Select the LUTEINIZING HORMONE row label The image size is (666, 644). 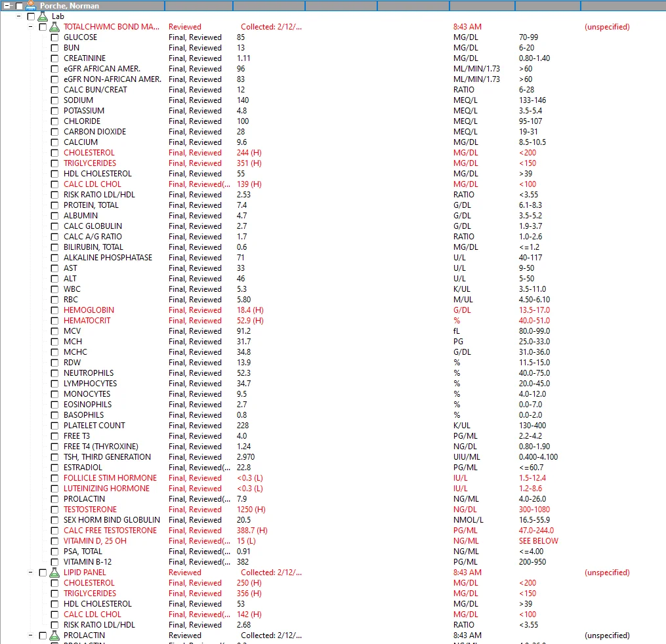(106, 489)
